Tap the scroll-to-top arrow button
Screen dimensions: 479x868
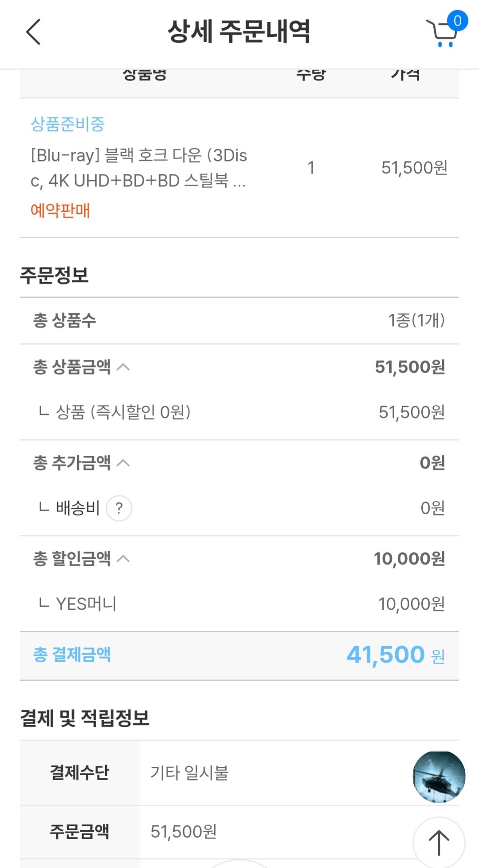(439, 843)
